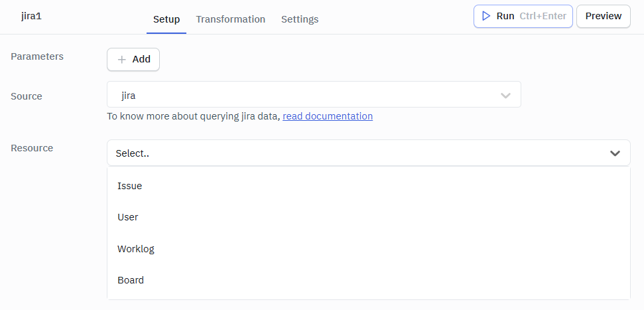Open the Source dropdown showing jira
Image resolution: width=644 pixels, height=310 pixels.
(x=314, y=94)
